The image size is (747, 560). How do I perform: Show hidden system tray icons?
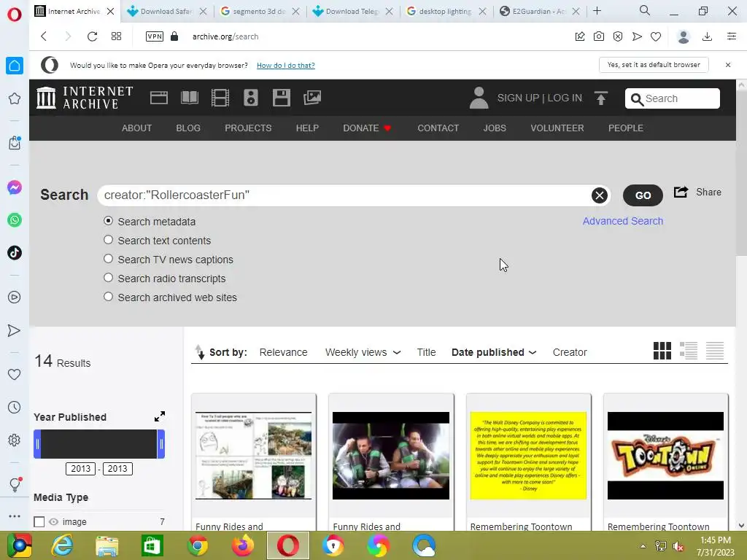pyautogui.click(x=643, y=546)
